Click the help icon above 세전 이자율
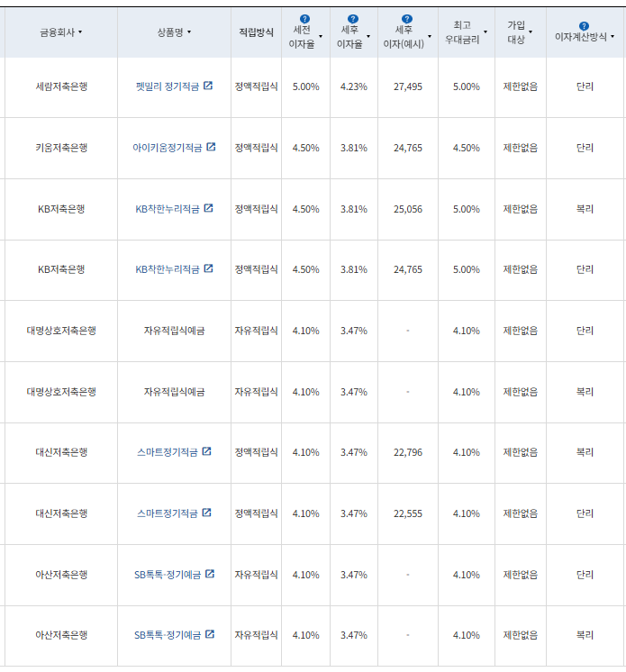 (304, 19)
